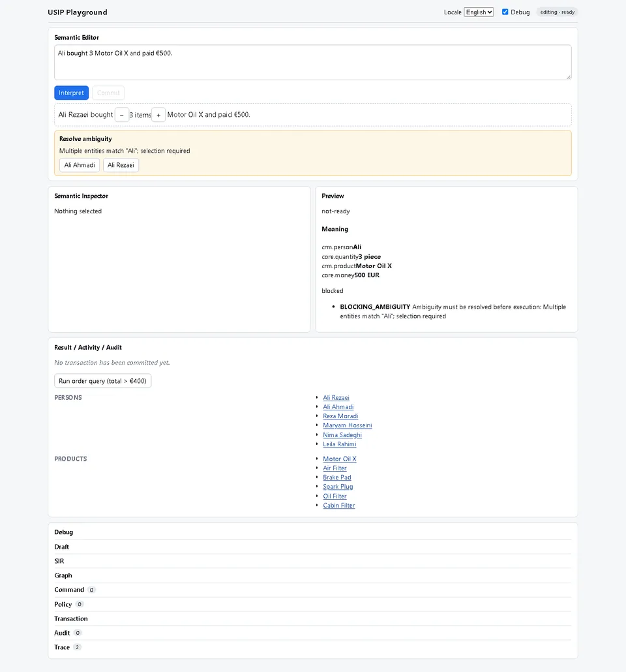Open the Locale language dropdown
The height and width of the screenshot is (672, 626).
[479, 12]
